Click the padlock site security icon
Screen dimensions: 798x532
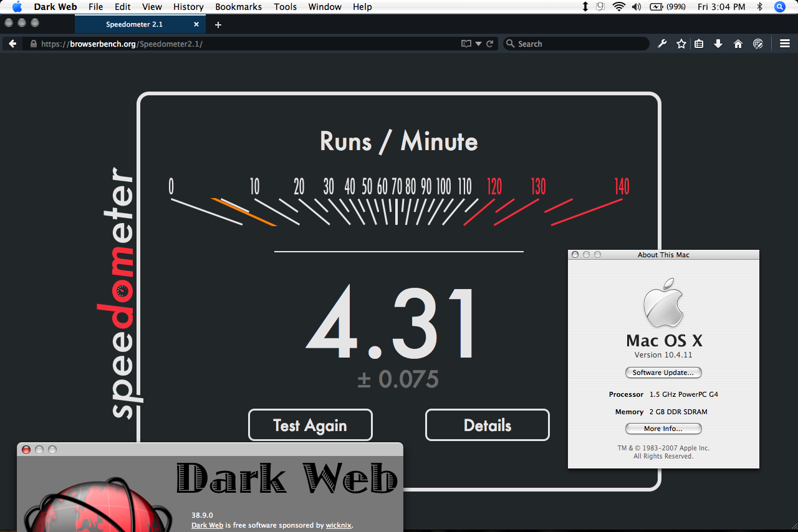click(x=33, y=44)
